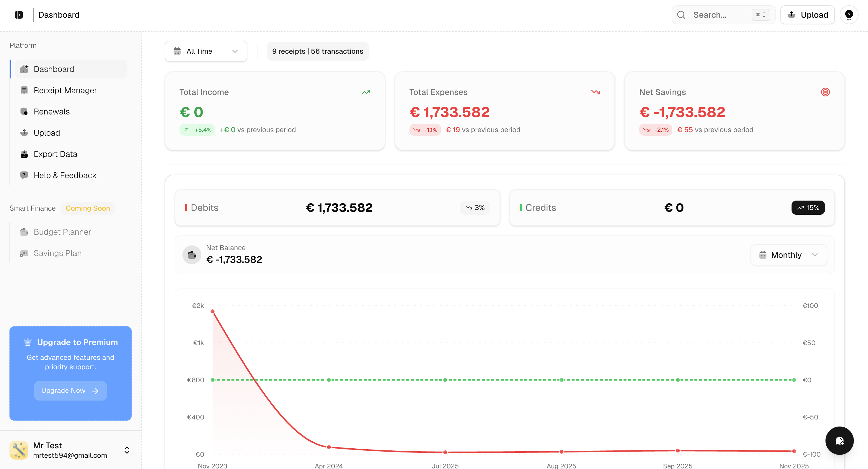Click the Nov 2023 red data point

(x=213, y=311)
